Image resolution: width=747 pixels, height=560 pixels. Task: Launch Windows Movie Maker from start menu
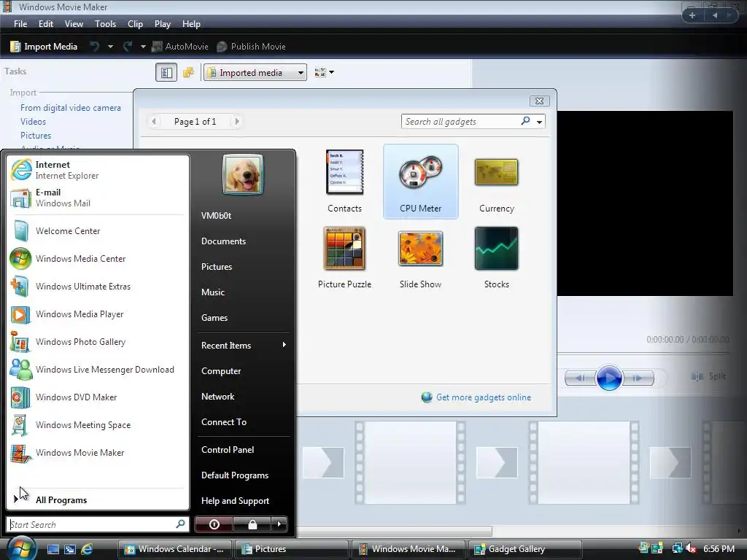pyautogui.click(x=98, y=452)
